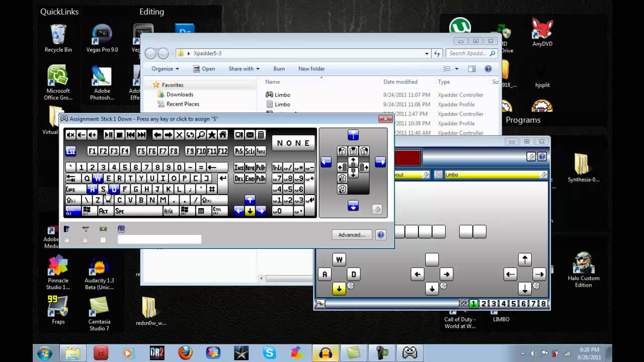This screenshot has height=362, width=644.
Task: Open Share with dropdown in Explorer
Action: click(x=244, y=69)
